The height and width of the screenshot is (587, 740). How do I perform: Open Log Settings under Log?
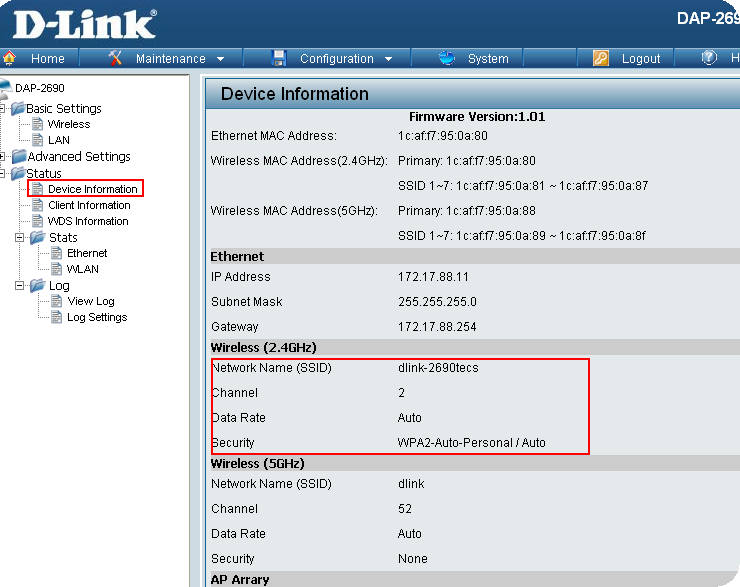[97, 318]
